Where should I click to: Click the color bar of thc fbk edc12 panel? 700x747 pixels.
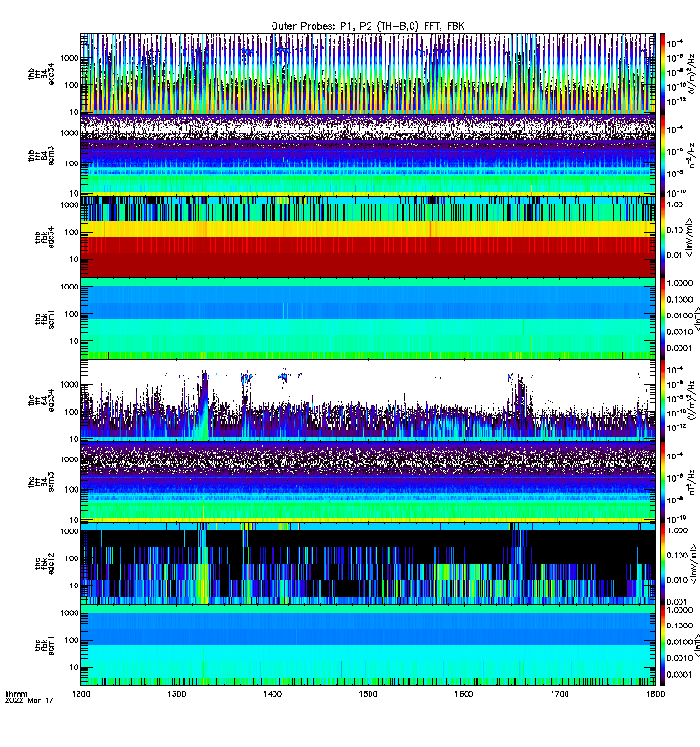tap(662, 564)
